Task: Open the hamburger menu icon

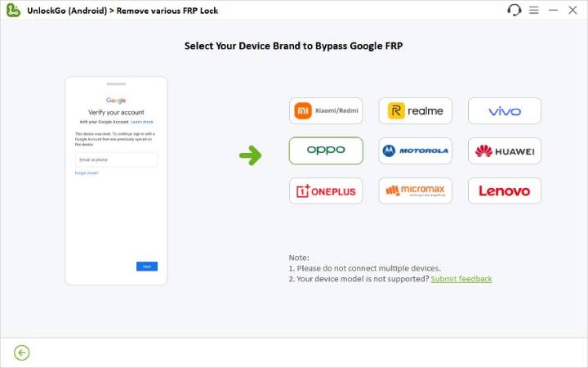Action: (533, 10)
